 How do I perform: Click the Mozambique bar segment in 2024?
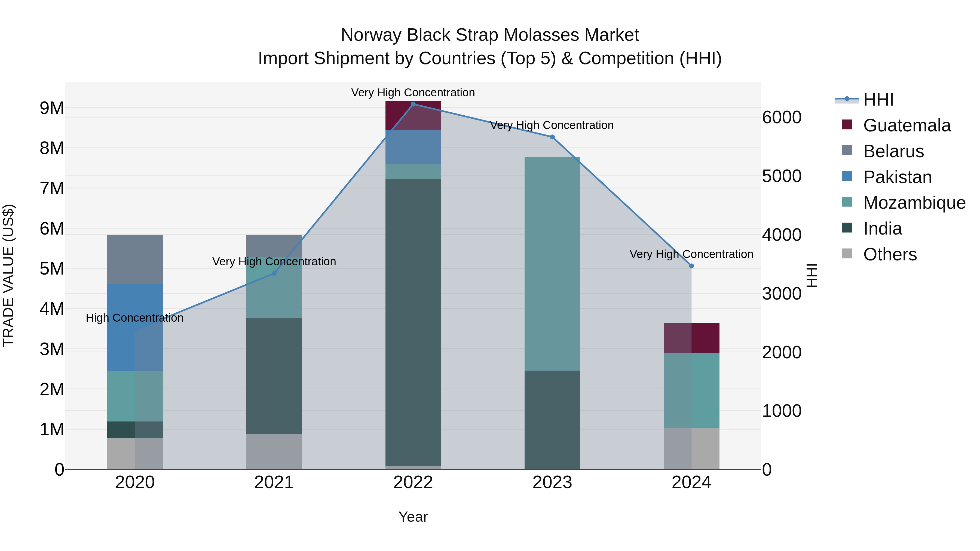click(x=691, y=390)
